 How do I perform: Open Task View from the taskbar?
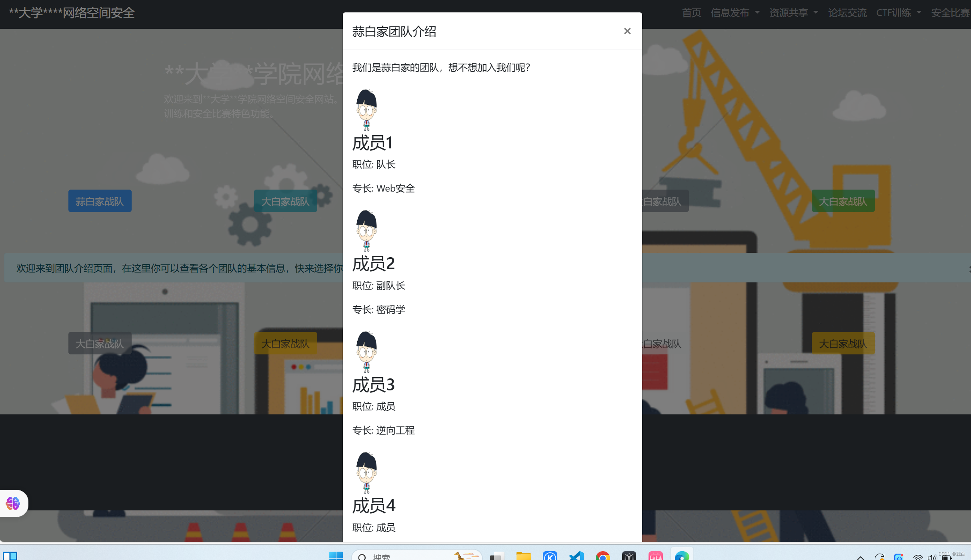tap(497, 556)
